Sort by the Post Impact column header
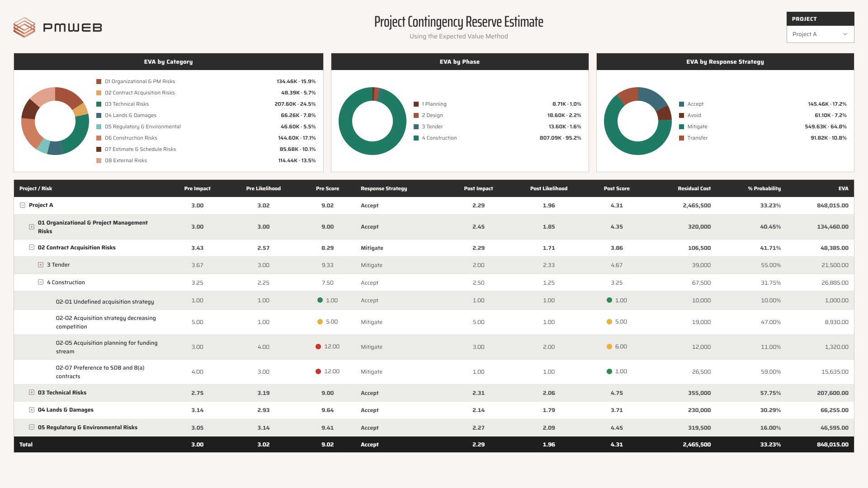Screen dimensions: 868x488 (478, 188)
